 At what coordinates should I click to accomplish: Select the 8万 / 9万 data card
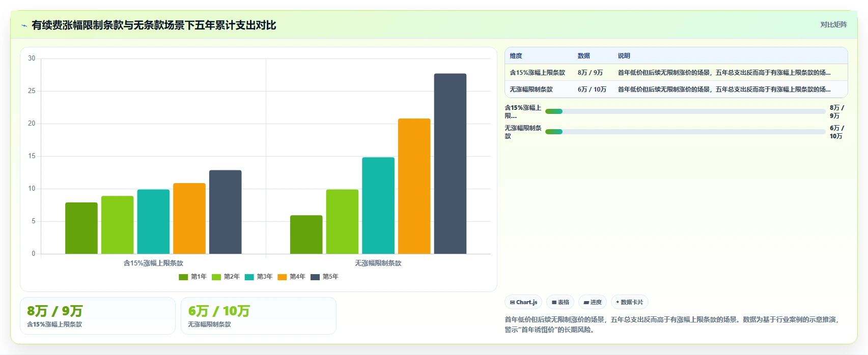click(98, 316)
